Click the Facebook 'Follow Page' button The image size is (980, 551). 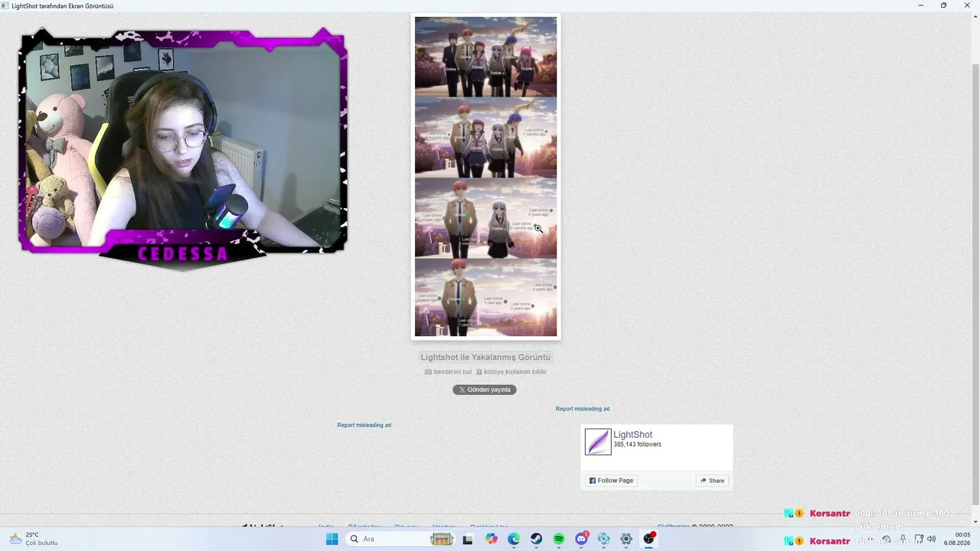(x=612, y=481)
